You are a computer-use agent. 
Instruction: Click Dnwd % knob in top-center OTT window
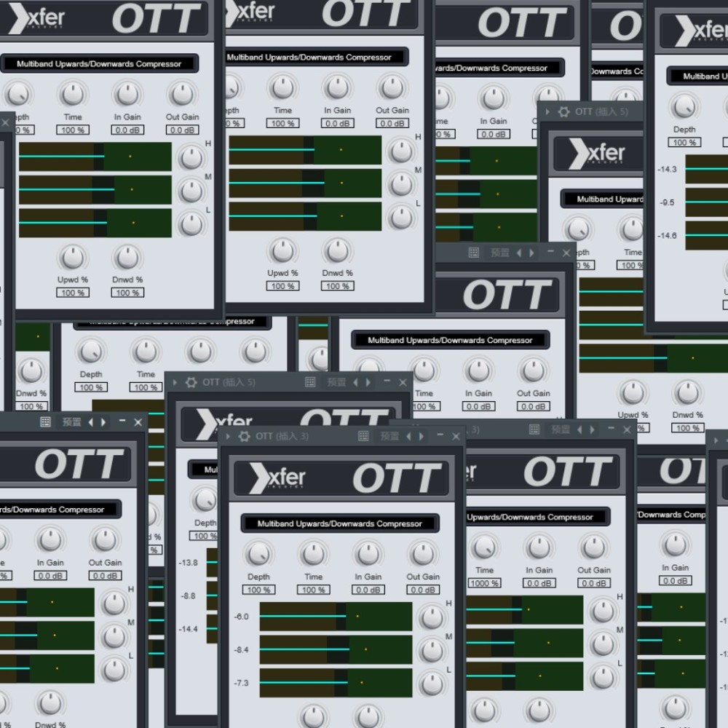(338, 250)
